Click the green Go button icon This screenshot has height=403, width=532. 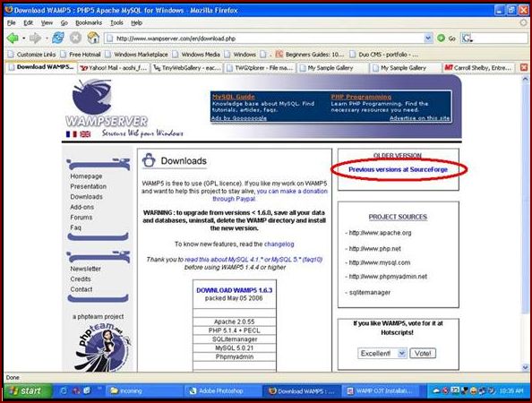(441, 39)
